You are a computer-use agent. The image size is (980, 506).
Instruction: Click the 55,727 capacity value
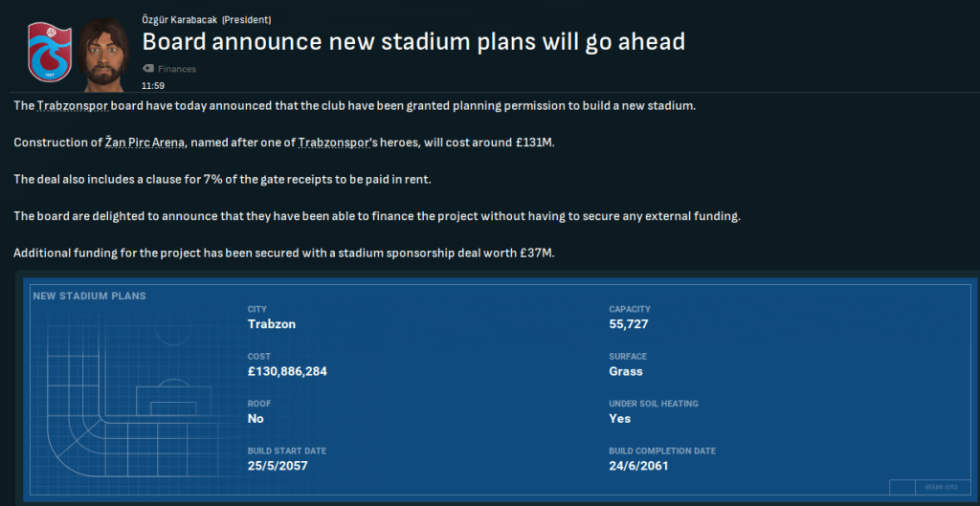pos(633,323)
